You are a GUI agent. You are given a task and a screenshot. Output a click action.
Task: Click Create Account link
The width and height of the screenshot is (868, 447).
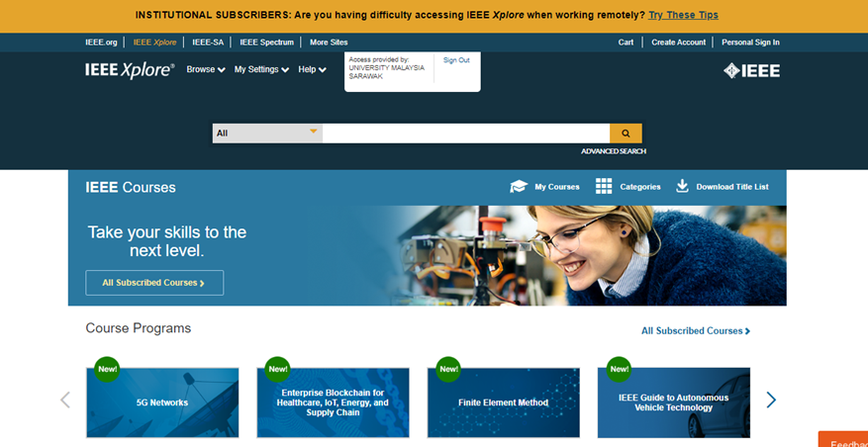pos(679,43)
